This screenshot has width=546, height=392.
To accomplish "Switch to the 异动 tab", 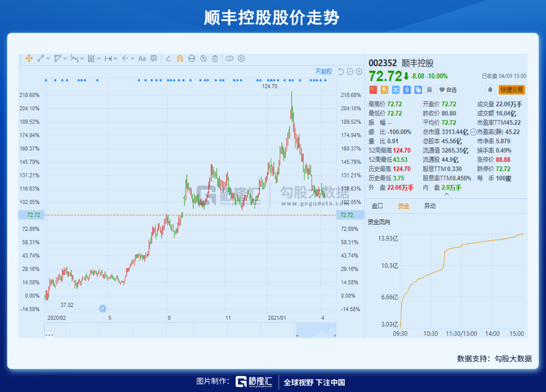I will coord(430,206).
